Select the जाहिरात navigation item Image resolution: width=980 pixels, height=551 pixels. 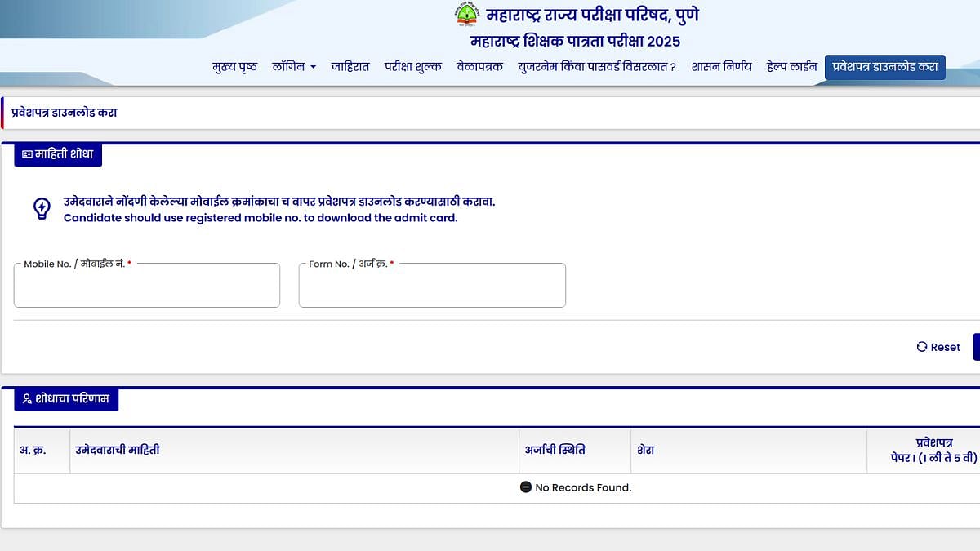350,66
